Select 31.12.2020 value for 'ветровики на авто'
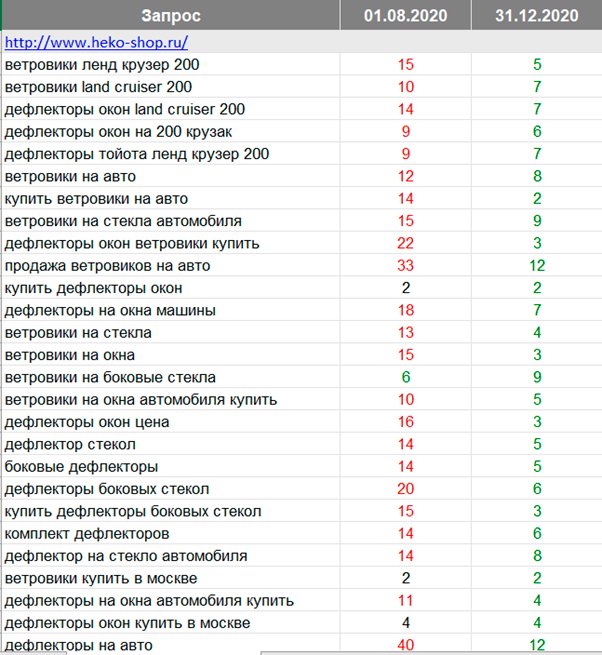602x655 pixels. (537, 176)
